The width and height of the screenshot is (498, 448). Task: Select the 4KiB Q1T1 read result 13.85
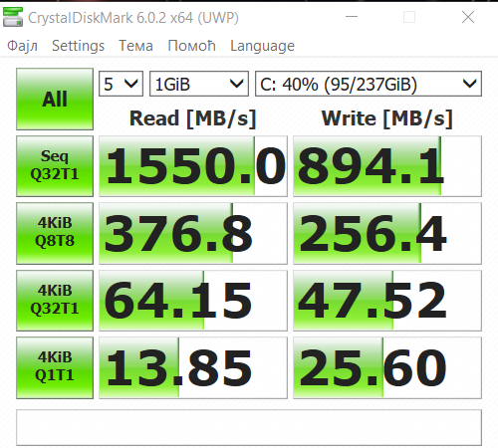pos(193,367)
